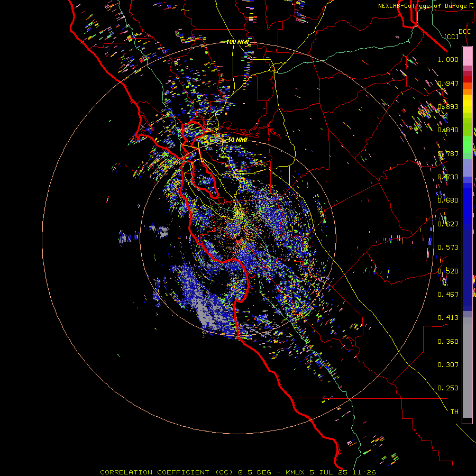Select the 0.787 legend value
The width and height of the screenshot is (476, 476).
pos(448,153)
